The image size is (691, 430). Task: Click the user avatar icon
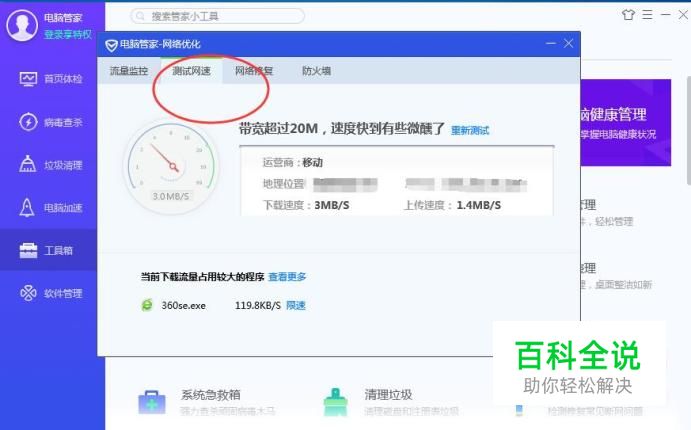click(x=22, y=25)
